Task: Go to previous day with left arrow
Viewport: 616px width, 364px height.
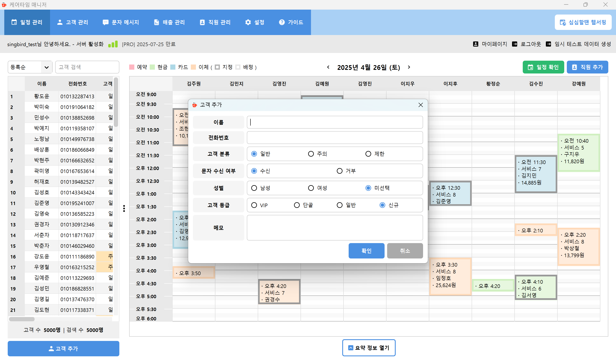Action: pyautogui.click(x=328, y=67)
